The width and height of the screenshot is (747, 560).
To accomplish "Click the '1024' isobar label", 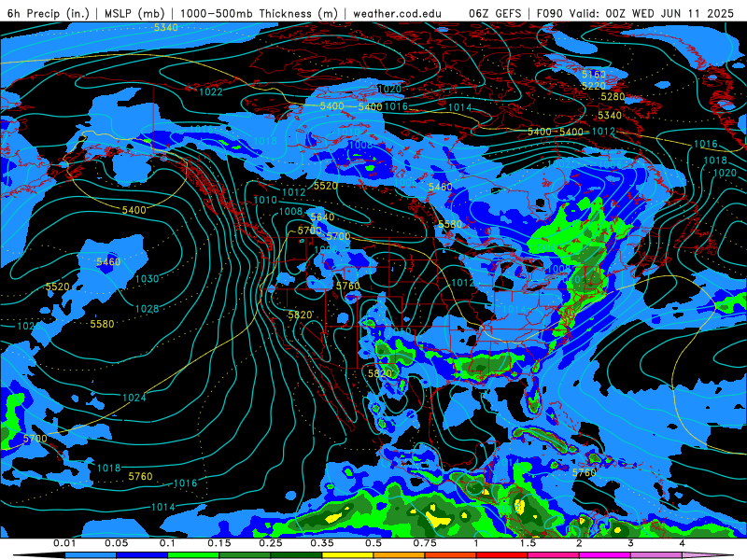I will point(134,398).
